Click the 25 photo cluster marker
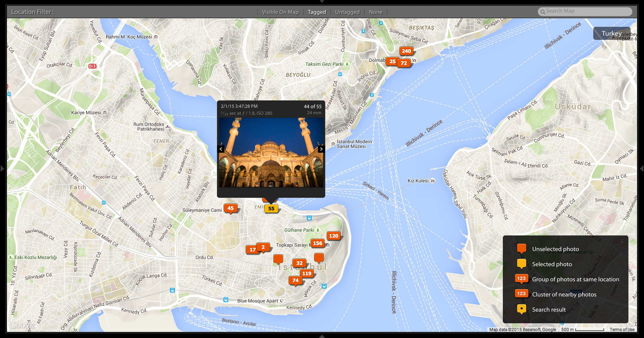644x338 pixels. point(392,61)
